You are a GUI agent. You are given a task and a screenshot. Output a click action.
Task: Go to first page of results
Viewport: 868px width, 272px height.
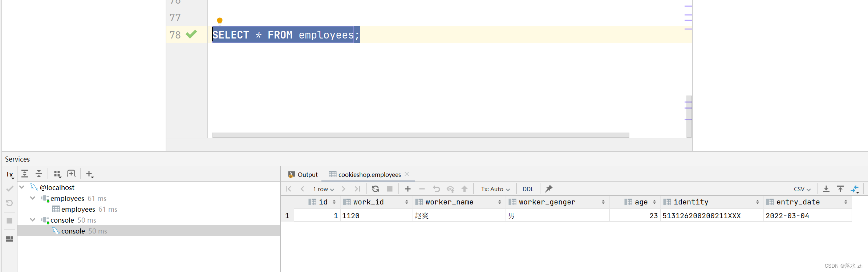pos(289,189)
